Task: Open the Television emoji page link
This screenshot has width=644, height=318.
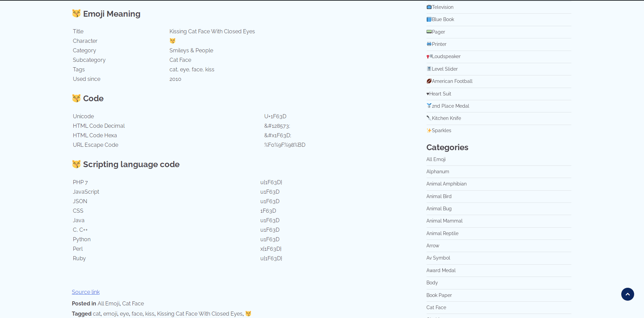Action: click(x=443, y=7)
